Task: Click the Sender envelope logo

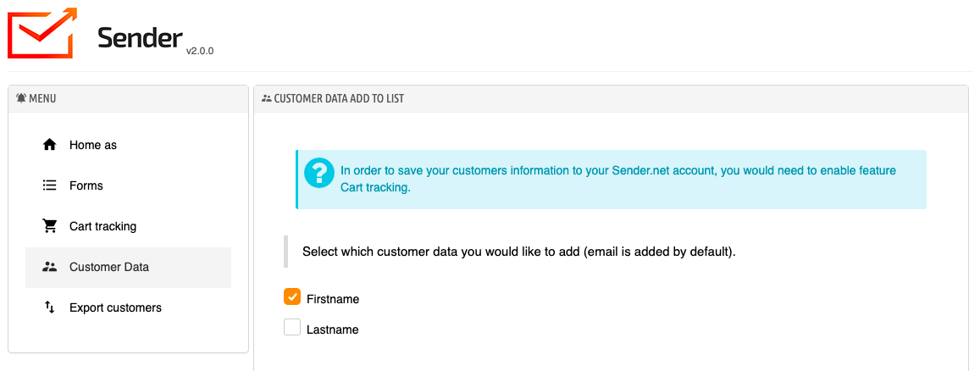Action: 42,32
